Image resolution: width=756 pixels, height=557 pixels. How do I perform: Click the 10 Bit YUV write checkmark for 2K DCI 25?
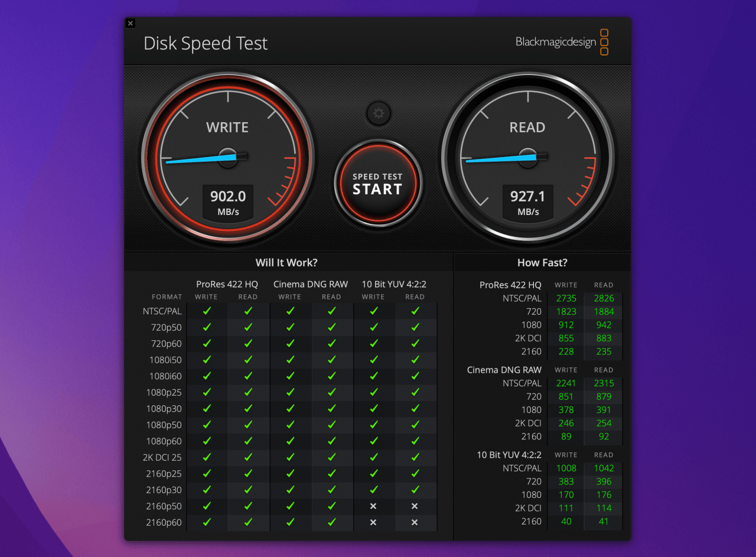coord(373,457)
